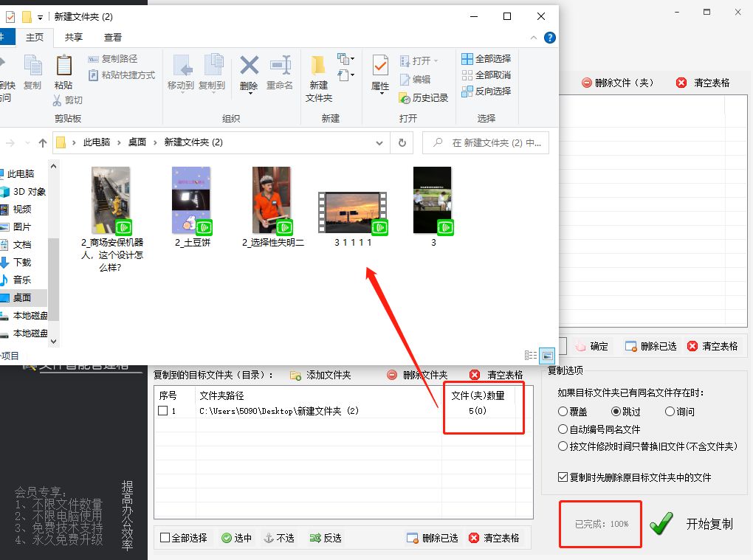Open the quick access toolbar customize dropdown
The width and height of the screenshot is (753, 560).
coord(41,17)
